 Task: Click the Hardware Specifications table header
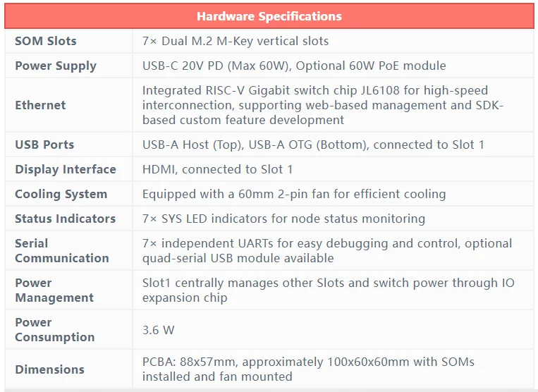269,16
